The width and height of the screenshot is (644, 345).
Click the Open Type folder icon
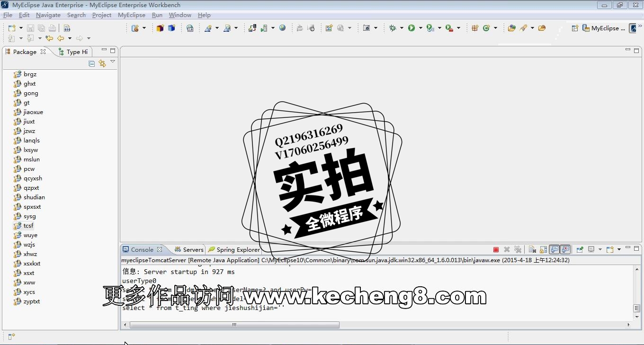click(511, 28)
